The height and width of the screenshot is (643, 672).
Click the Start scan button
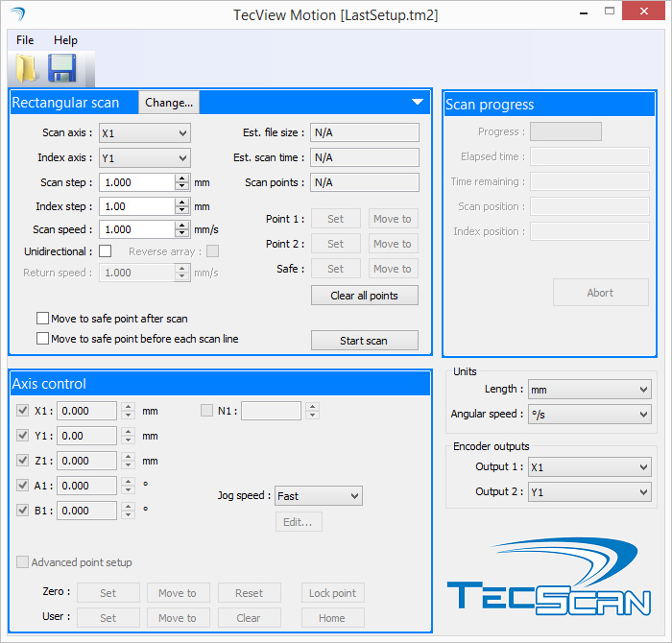(364, 341)
